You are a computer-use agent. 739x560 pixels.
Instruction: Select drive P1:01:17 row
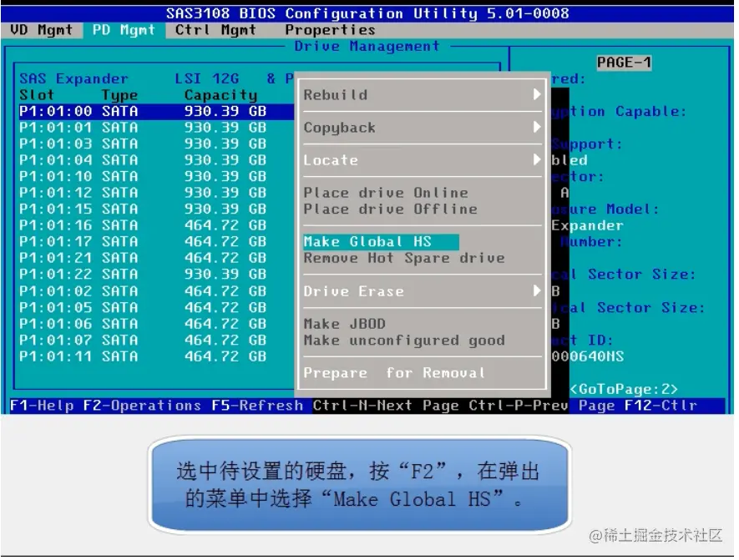pyautogui.click(x=155, y=242)
